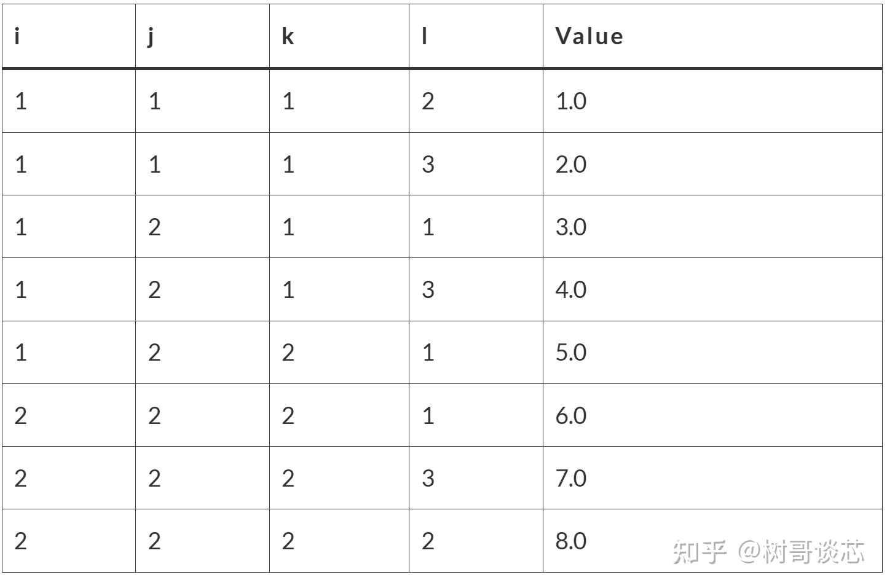Select the k column header
887x588 pixels.
(x=339, y=36)
